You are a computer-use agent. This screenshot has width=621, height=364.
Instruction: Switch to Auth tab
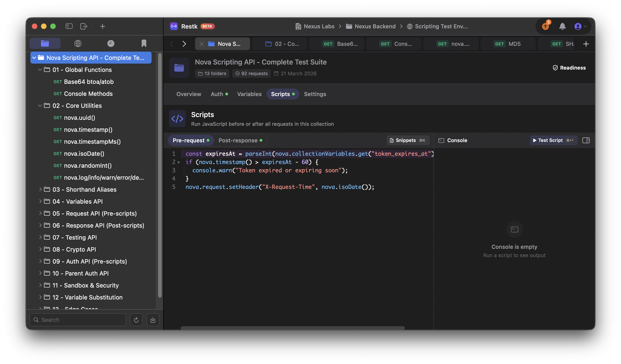point(219,94)
